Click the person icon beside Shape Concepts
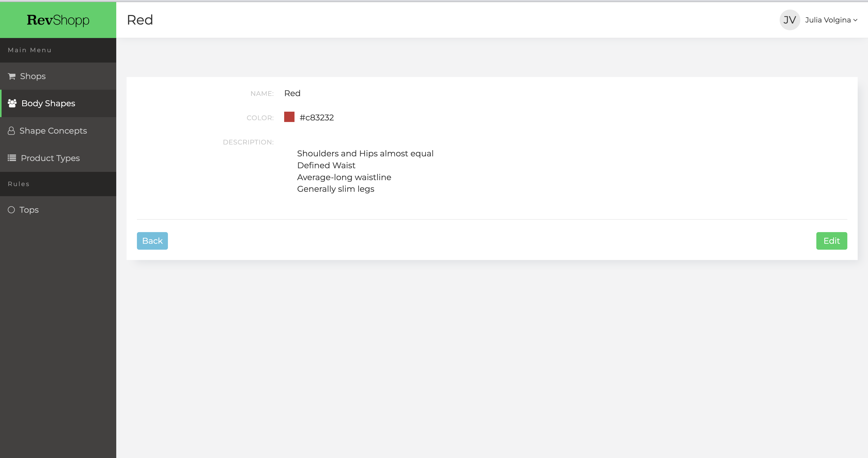This screenshot has width=868, height=458. (x=11, y=131)
